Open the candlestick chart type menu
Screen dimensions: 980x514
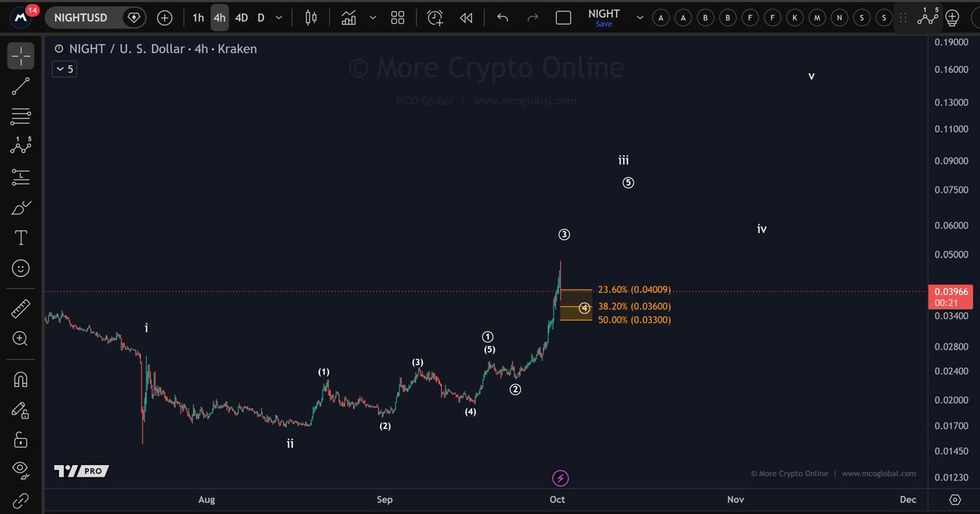click(x=310, y=17)
